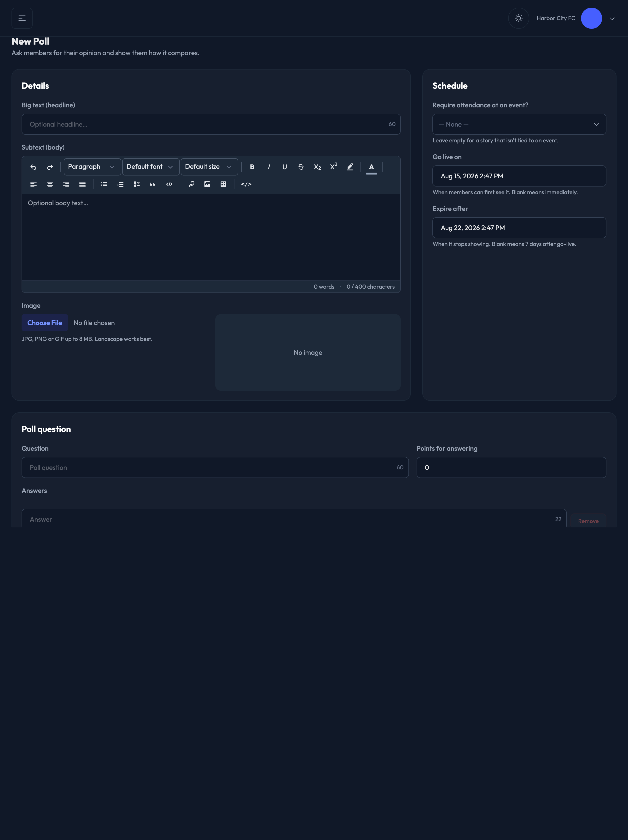The image size is (628, 840).
Task: Focus the Optional body text editor area
Action: [x=211, y=237]
